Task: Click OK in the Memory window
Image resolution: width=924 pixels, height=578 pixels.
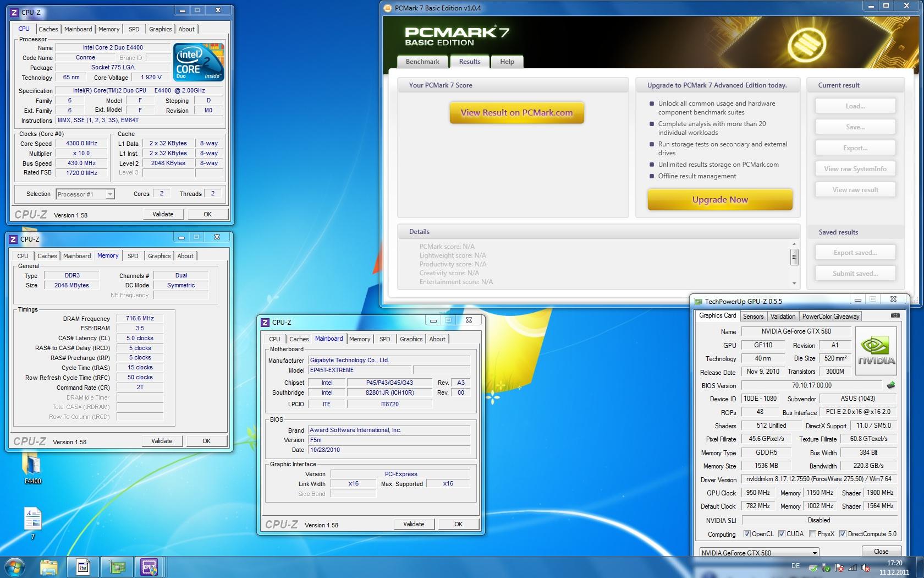Action: click(x=206, y=441)
